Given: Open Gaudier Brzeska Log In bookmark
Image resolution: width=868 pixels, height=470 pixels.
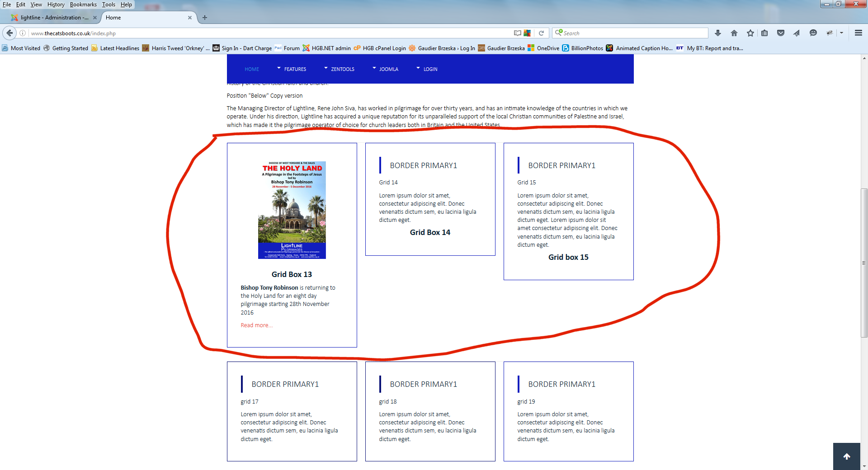Looking at the screenshot, I should (x=442, y=48).
